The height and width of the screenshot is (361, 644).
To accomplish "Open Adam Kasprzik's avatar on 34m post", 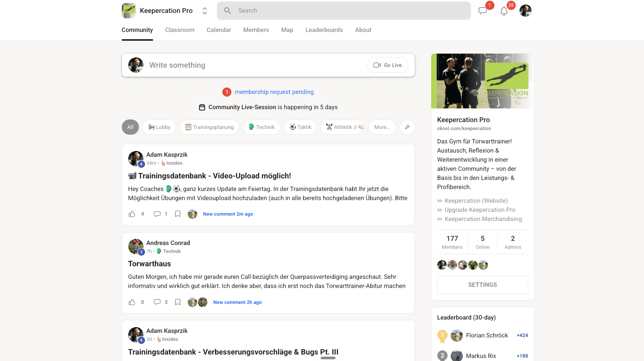I will click(136, 159).
